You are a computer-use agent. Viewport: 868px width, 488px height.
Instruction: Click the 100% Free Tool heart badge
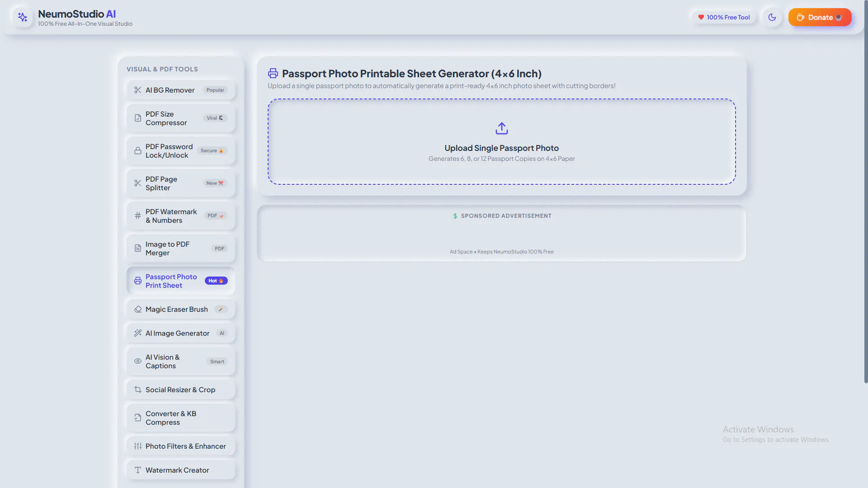pos(724,17)
